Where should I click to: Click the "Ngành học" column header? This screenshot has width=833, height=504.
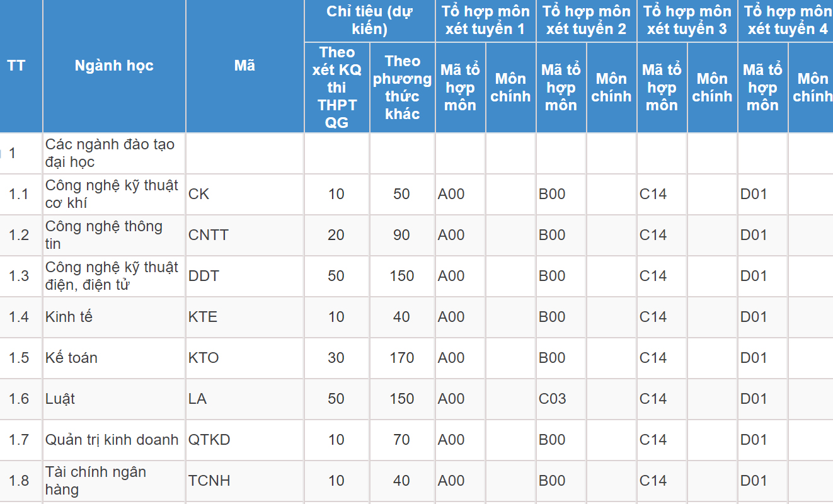tap(114, 66)
